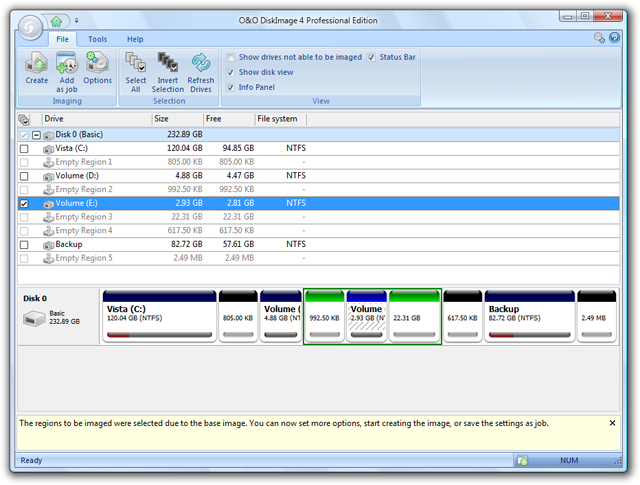Click the Disk 0 hard drive icon in disk view
The width and height of the screenshot is (640, 485).
(x=34, y=318)
